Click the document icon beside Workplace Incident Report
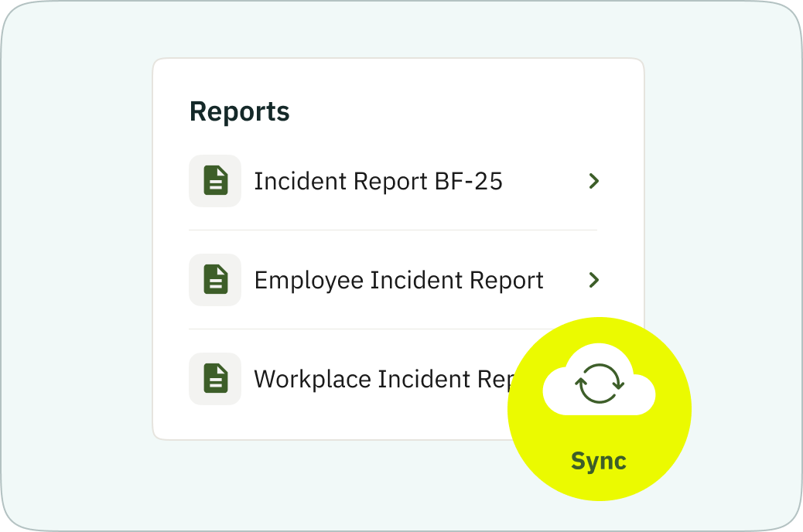 coord(215,379)
